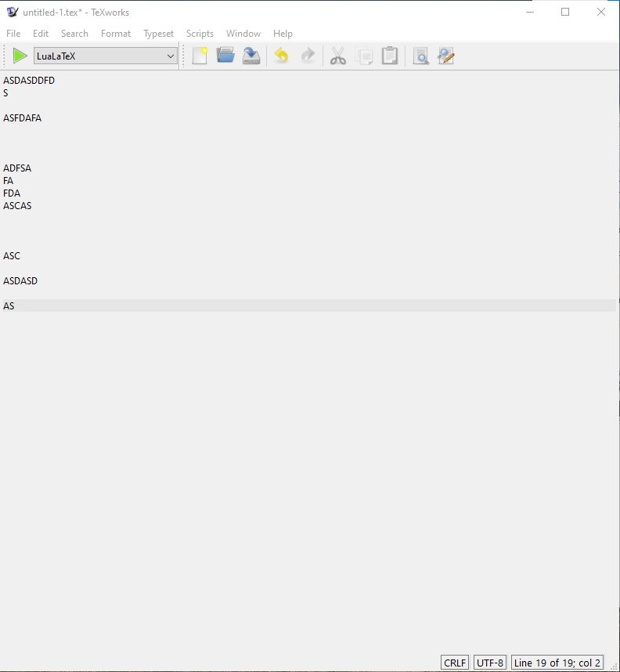Open the Typeset menu
Image resolution: width=620 pixels, height=672 pixels.
(x=159, y=34)
